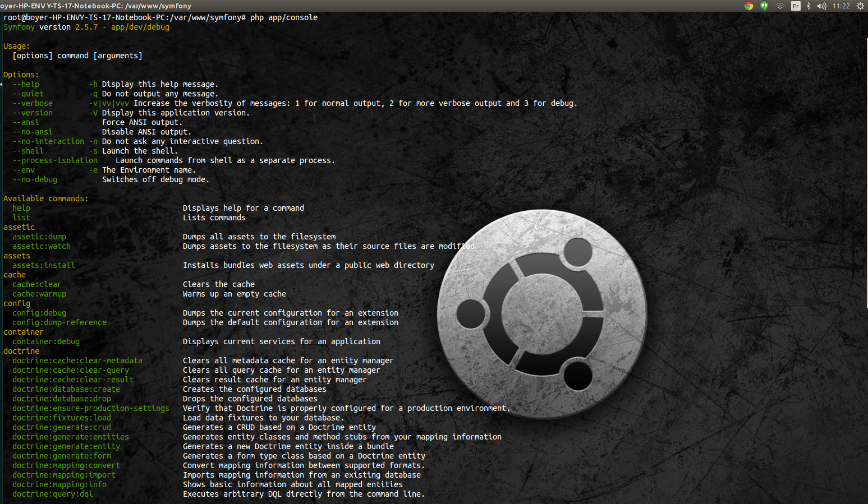This screenshot has height=504, width=868.
Task: Click the '--no-debug' option text
Action: (x=35, y=179)
